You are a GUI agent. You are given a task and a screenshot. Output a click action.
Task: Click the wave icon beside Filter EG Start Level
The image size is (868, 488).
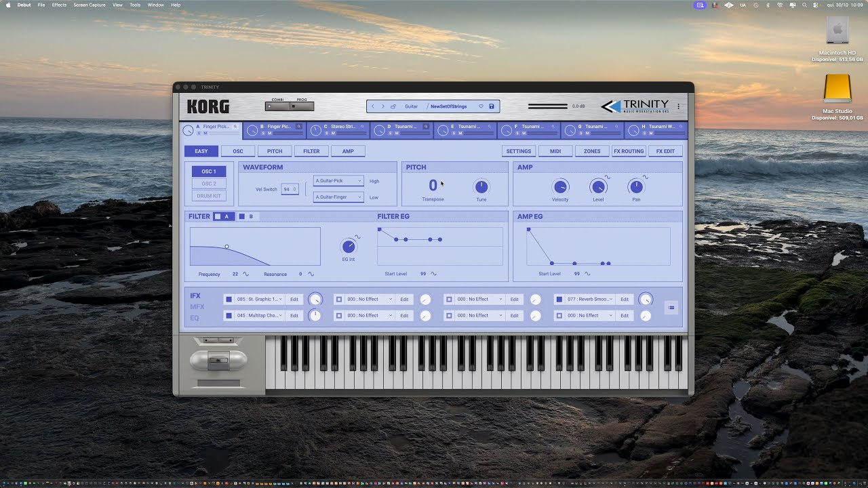(x=433, y=274)
